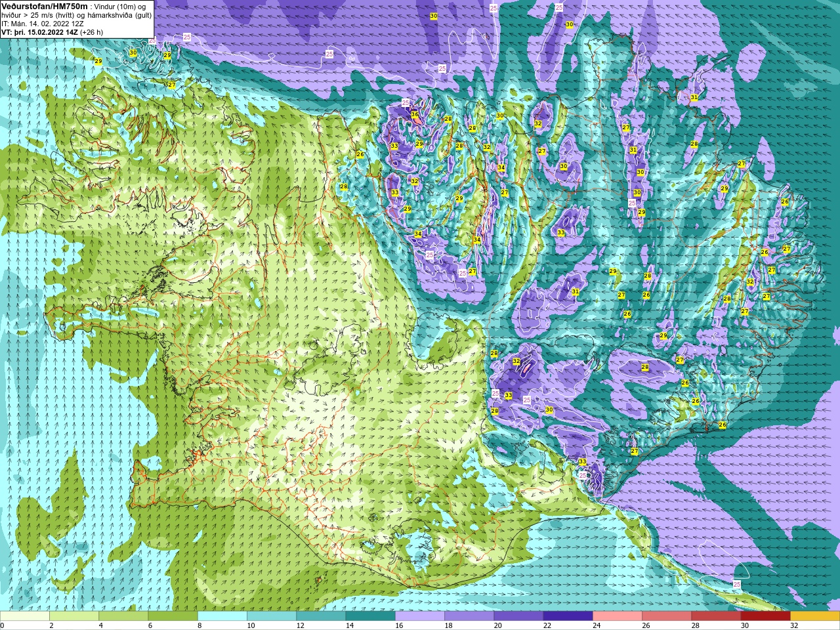This screenshot has height=630, width=840.
Task: Click the 28–30 m/s red legend swatch
Action: click(x=716, y=616)
